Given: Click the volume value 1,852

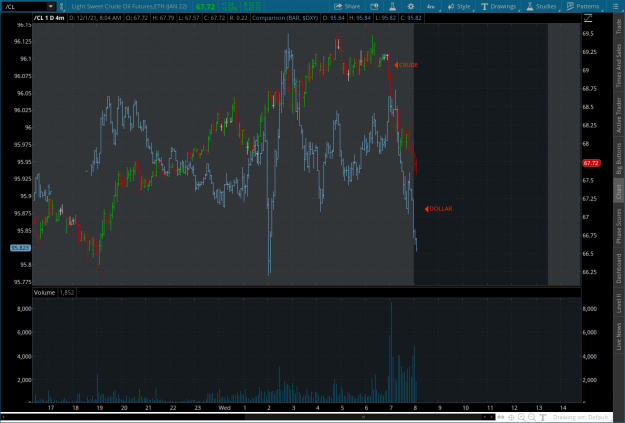Looking at the screenshot, I should tap(67, 293).
